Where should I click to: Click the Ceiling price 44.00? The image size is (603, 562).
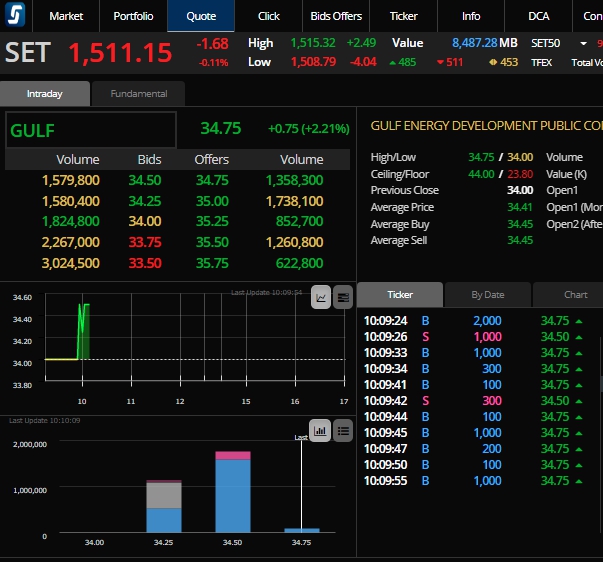click(x=481, y=174)
